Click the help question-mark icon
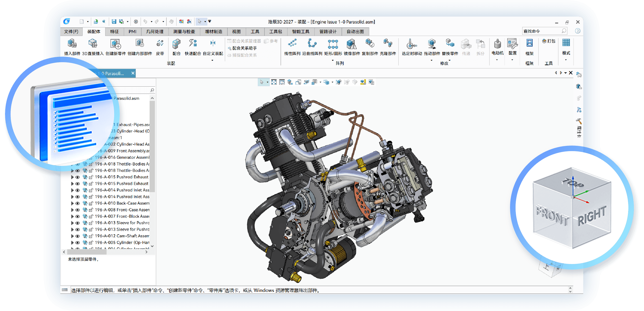 [x=577, y=31]
